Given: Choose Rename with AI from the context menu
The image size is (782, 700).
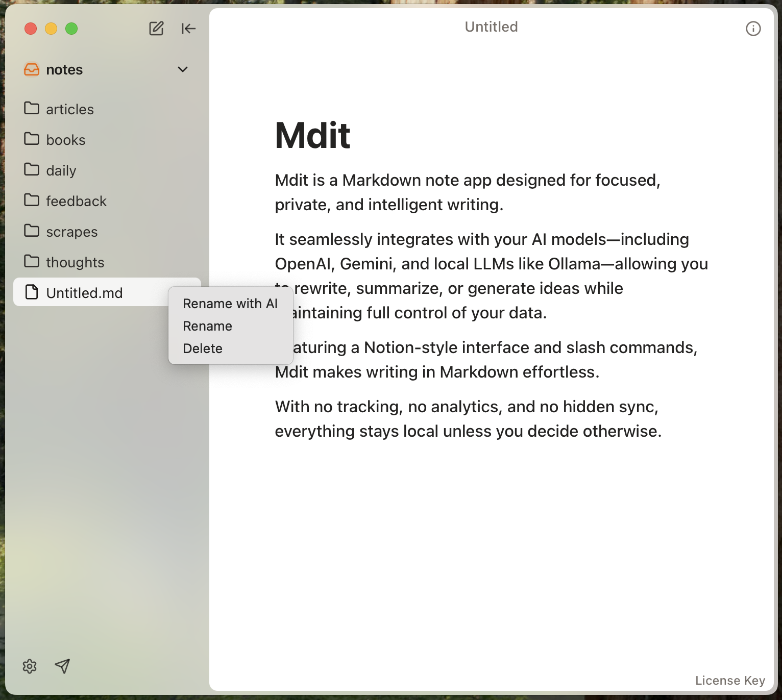Looking at the screenshot, I should coord(229,303).
